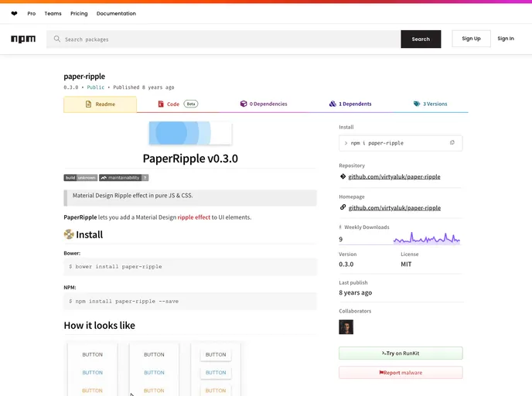Click the PaperRipple v0.3.0 heading
This screenshot has height=396, width=532.
[x=190, y=159]
